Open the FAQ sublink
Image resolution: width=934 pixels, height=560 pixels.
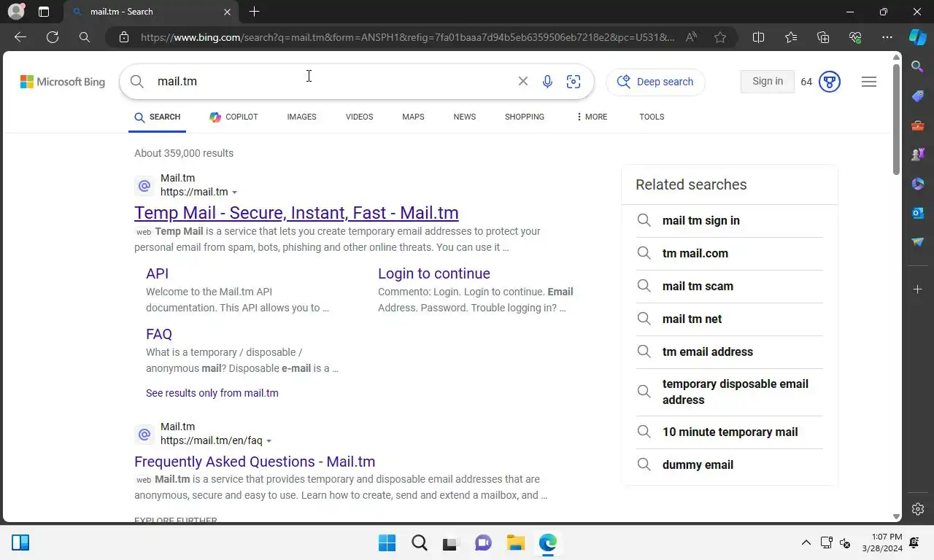point(159,334)
